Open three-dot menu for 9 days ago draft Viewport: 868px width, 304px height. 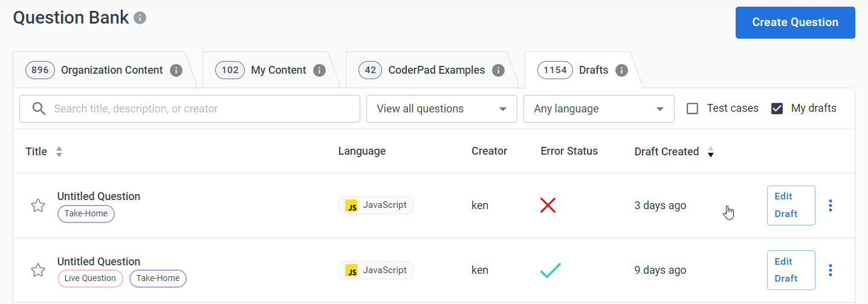(831, 270)
